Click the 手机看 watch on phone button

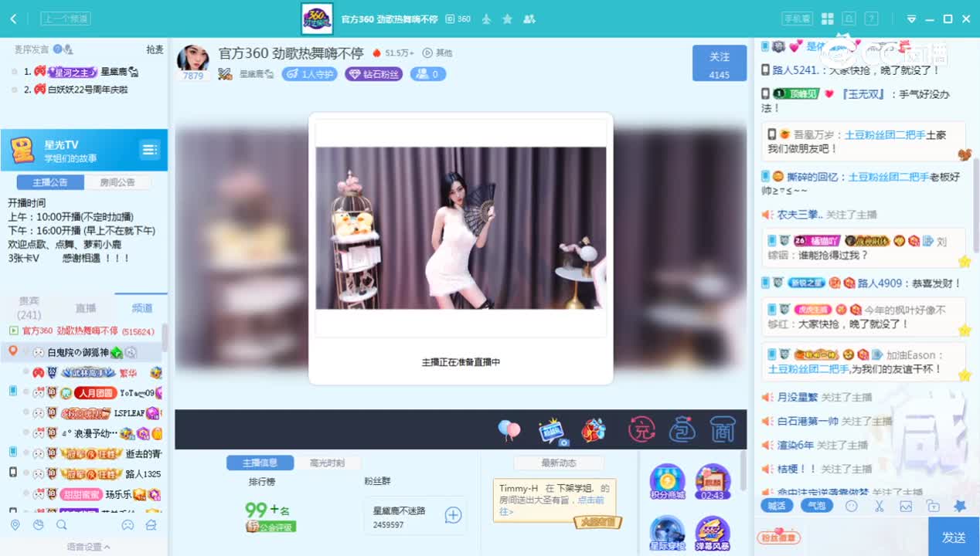tap(798, 19)
